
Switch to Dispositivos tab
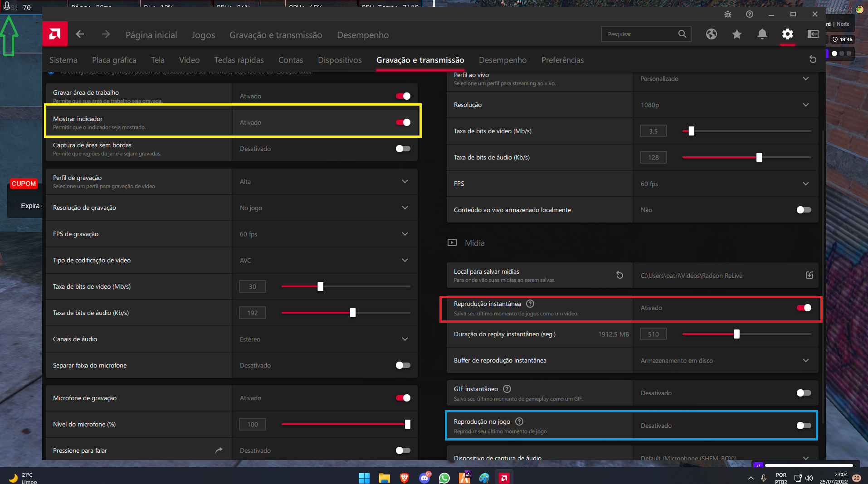click(x=340, y=60)
